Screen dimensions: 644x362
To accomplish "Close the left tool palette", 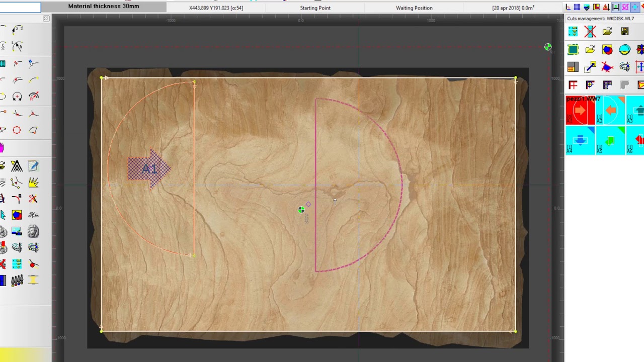I will [x=46, y=19].
